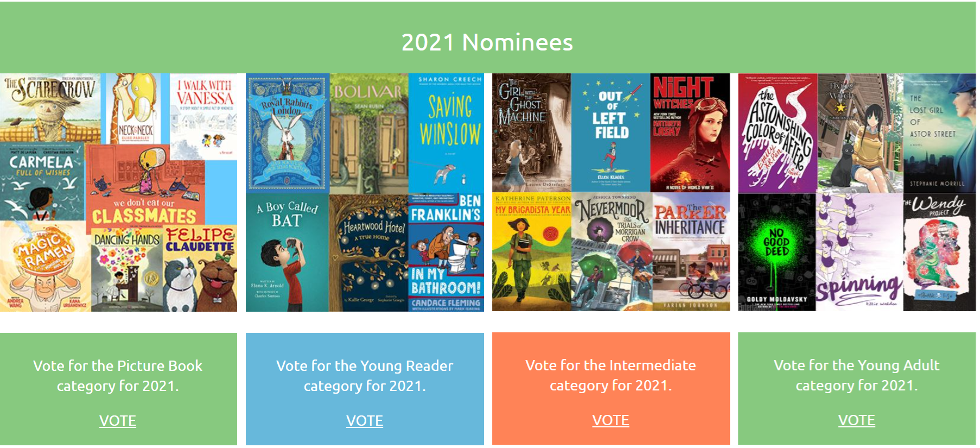This screenshot has width=980, height=448.
Task: Select I Walk With Vanessa cover
Action: pyautogui.click(x=204, y=116)
